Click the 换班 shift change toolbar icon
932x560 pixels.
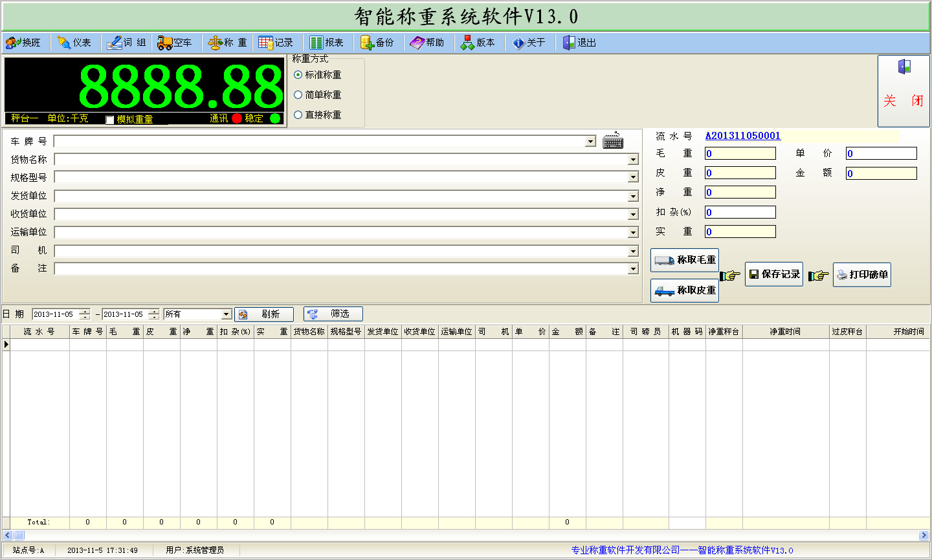click(x=13, y=43)
